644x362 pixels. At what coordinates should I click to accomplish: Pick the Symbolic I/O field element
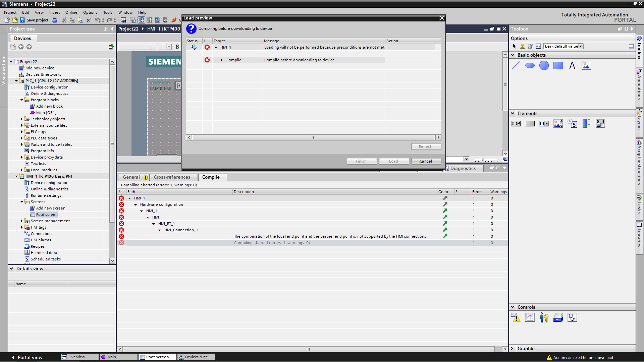544,124
